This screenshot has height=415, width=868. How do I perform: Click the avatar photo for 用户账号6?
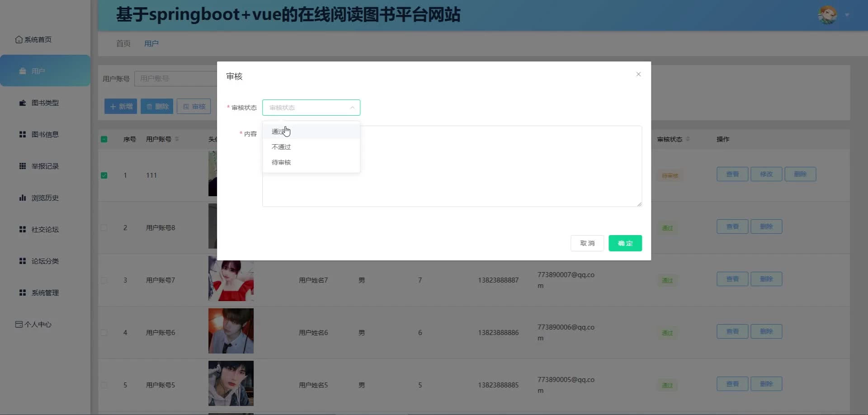point(231,331)
